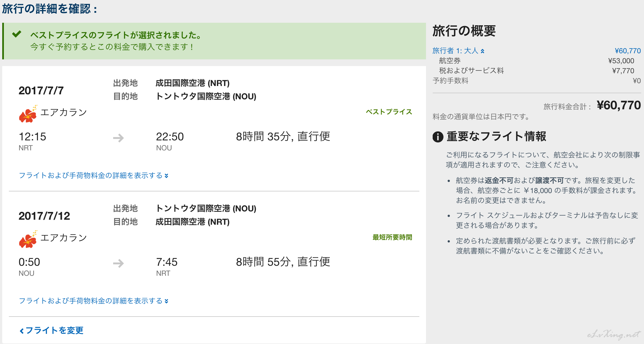Click the green checkmark in the best-price banner
644x344 pixels.
tap(17, 34)
